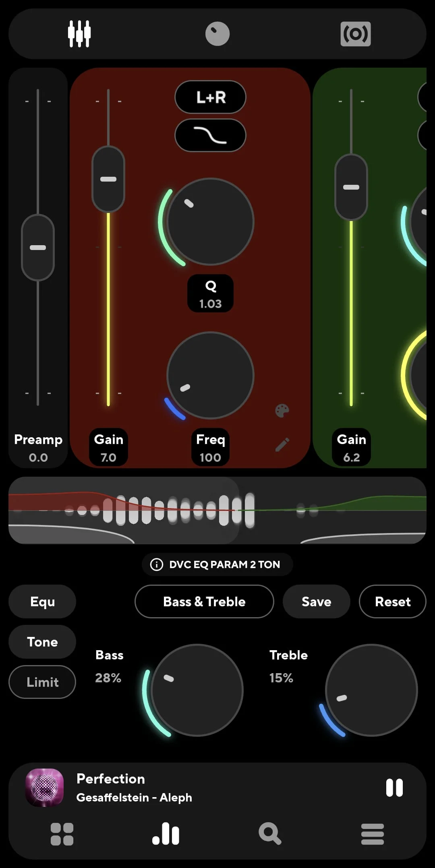Switch to the knob view icon
The height and width of the screenshot is (868, 435).
[x=217, y=34]
